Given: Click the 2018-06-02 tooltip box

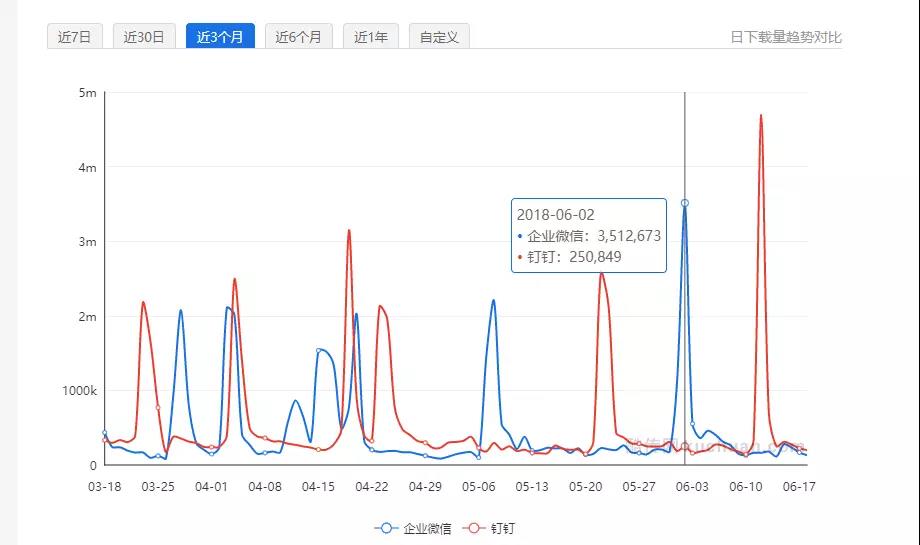Looking at the screenshot, I should point(588,235).
